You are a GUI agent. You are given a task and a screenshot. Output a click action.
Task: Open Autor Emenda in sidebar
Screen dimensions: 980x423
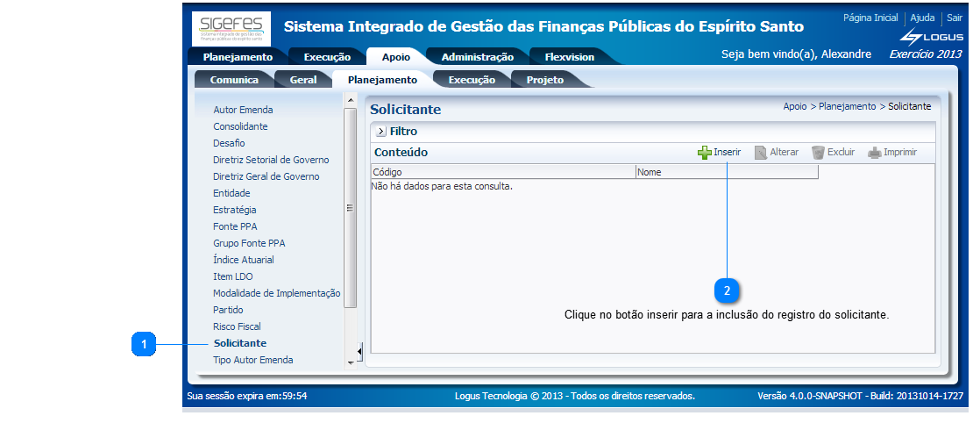coord(243,110)
